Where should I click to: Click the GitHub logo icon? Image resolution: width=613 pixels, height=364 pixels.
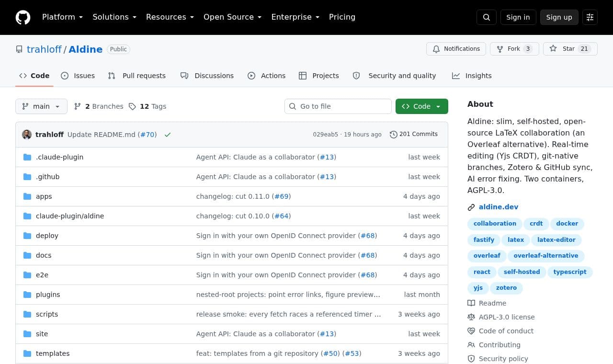(23, 17)
